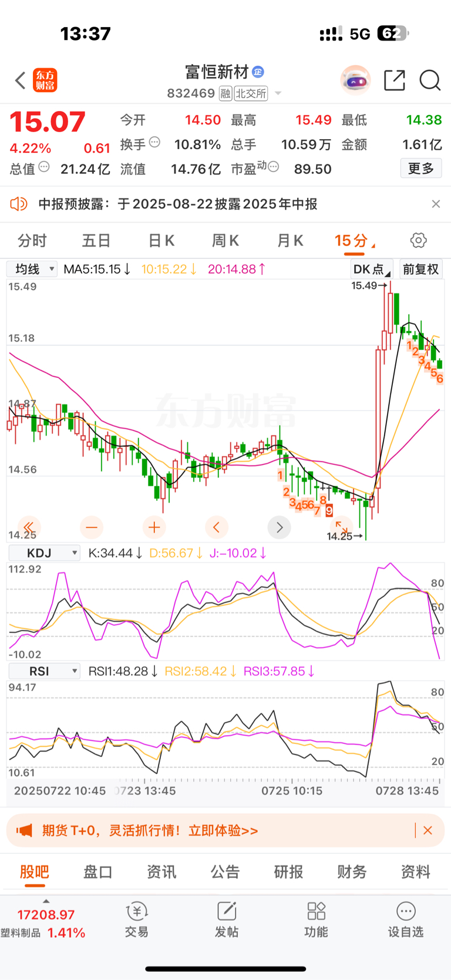
Task: Zoom in chart with plus button
Action: (x=154, y=527)
